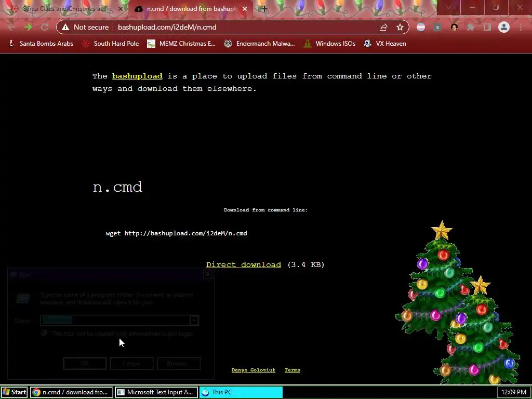This screenshot has width=532, height=399.
Task: Open the Denys Golotiuk footer link
Action: click(x=254, y=370)
